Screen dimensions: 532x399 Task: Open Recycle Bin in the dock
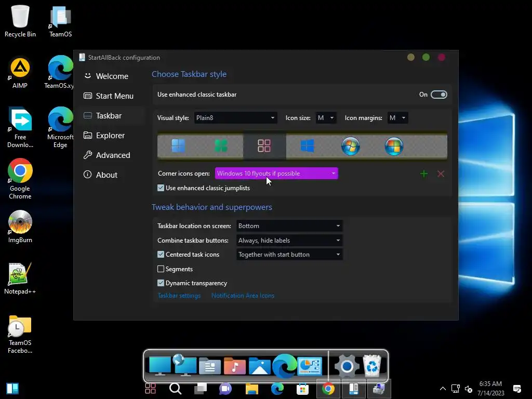tap(372, 366)
